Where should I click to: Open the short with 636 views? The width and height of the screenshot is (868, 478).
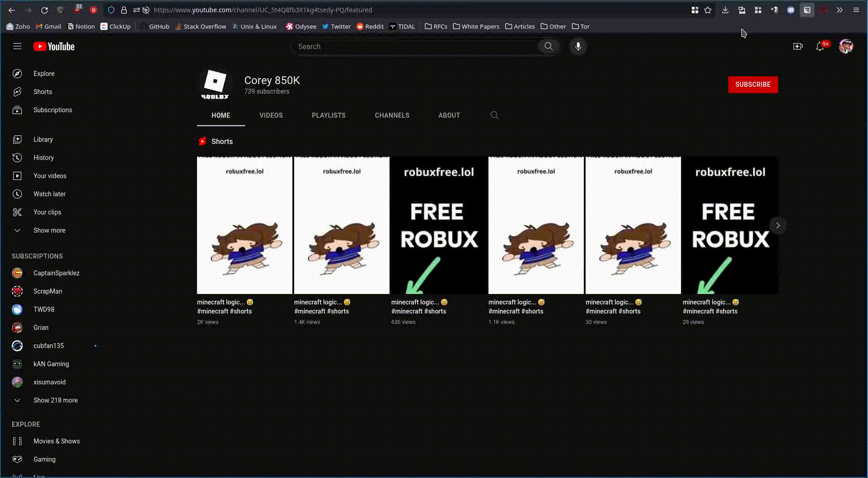(439, 225)
